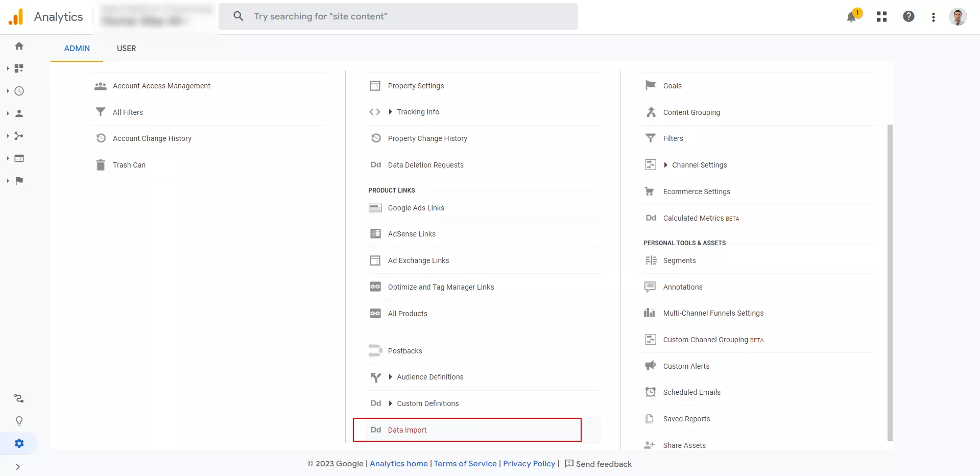Click the Account Access Management people icon

click(x=101, y=86)
